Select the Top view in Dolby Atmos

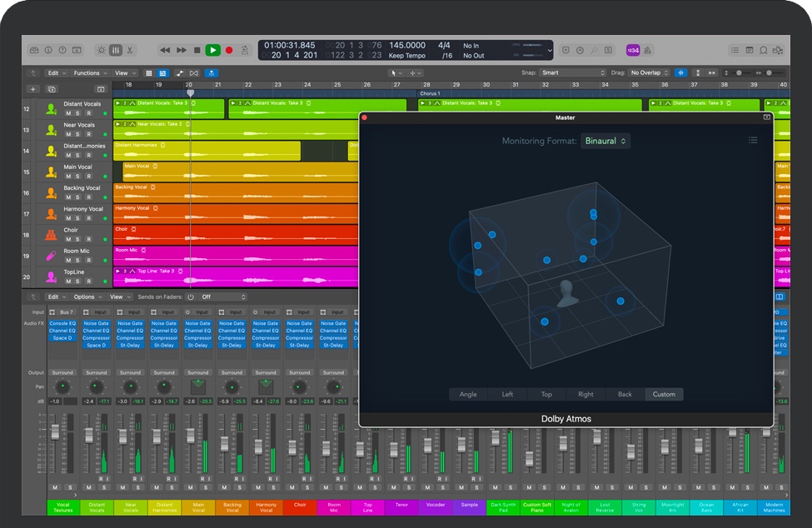546,394
